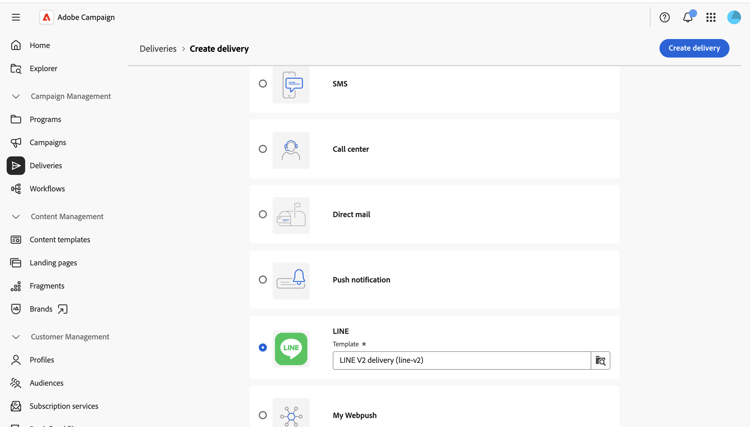The image size is (750, 427).
Task: Open Profiles in the sidebar
Action: click(x=42, y=360)
